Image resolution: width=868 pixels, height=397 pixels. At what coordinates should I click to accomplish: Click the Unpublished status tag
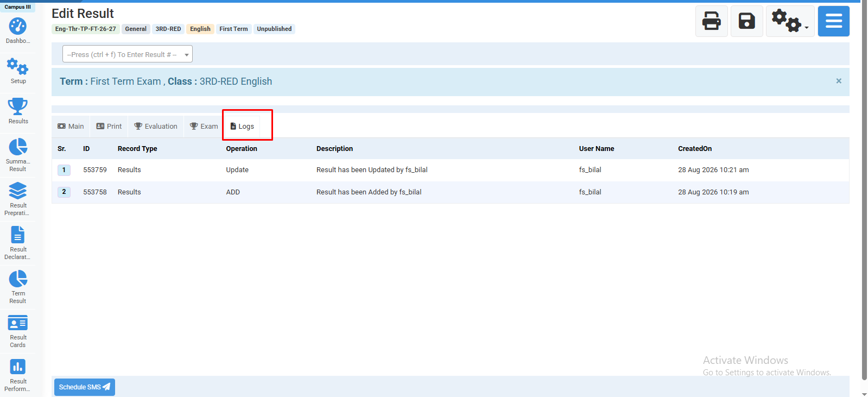tap(274, 29)
